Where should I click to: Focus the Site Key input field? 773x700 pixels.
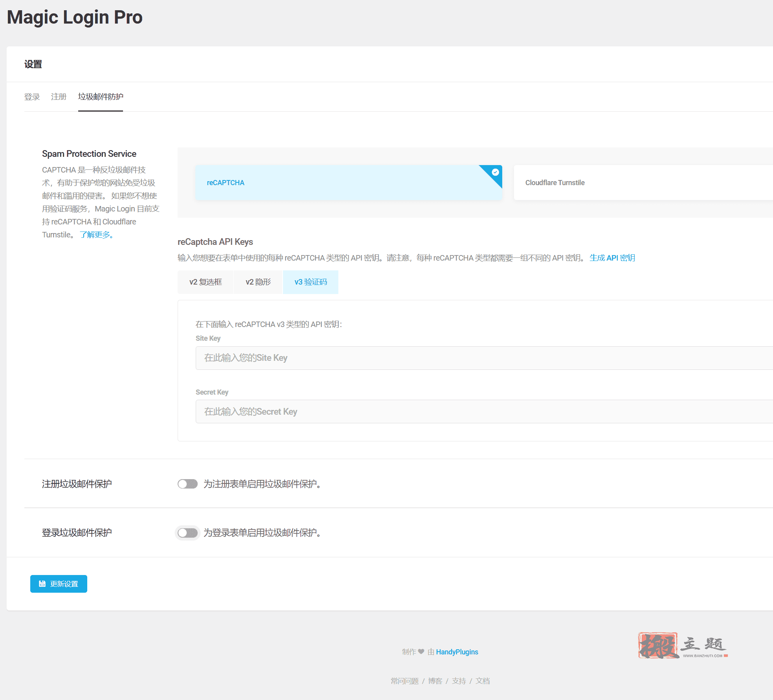[484, 358]
